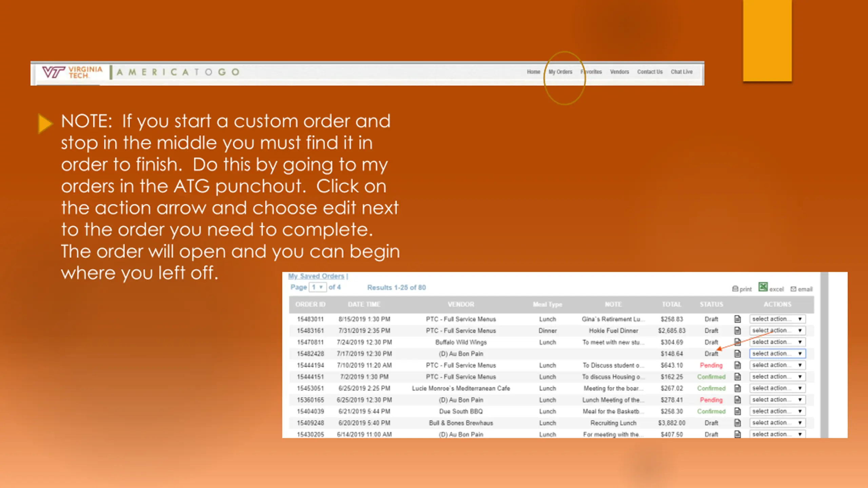Image resolution: width=868 pixels, height=488 pixels.
Task: Open the My Orders menu item
Action: (x=560, y=72)
